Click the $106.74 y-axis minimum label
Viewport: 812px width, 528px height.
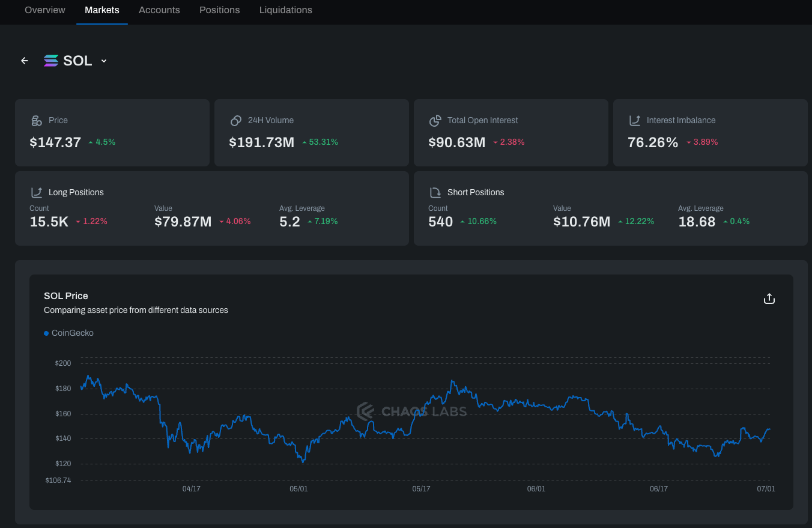[58, 481]
